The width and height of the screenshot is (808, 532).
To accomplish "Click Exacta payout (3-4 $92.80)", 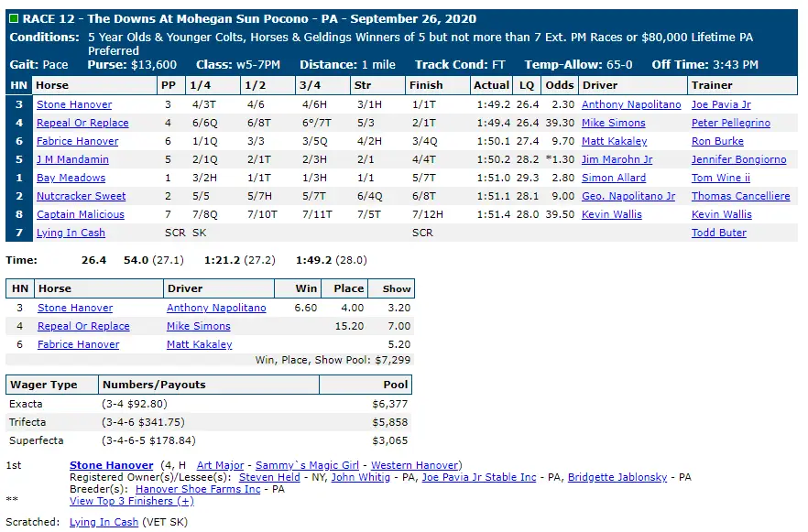I will click(135, 405).
